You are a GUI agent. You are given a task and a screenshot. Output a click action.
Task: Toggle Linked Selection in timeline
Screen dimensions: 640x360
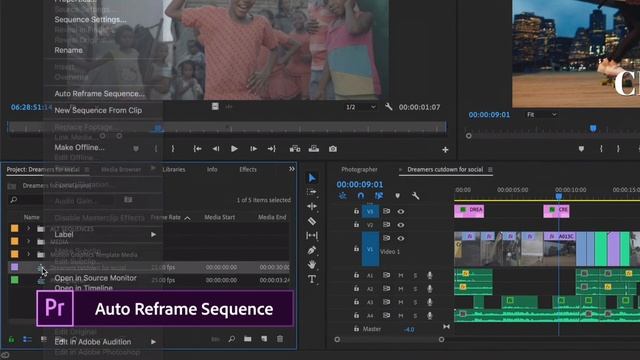point(379,196)
